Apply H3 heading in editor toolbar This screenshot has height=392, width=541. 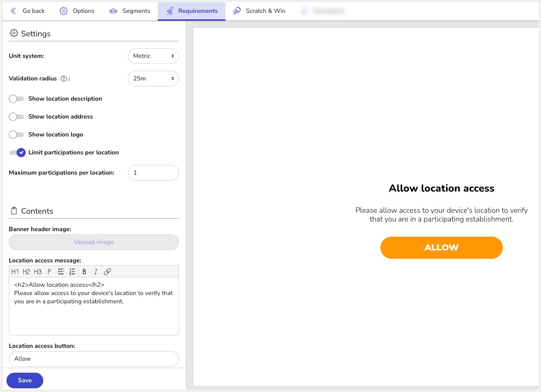click(38, 272)
